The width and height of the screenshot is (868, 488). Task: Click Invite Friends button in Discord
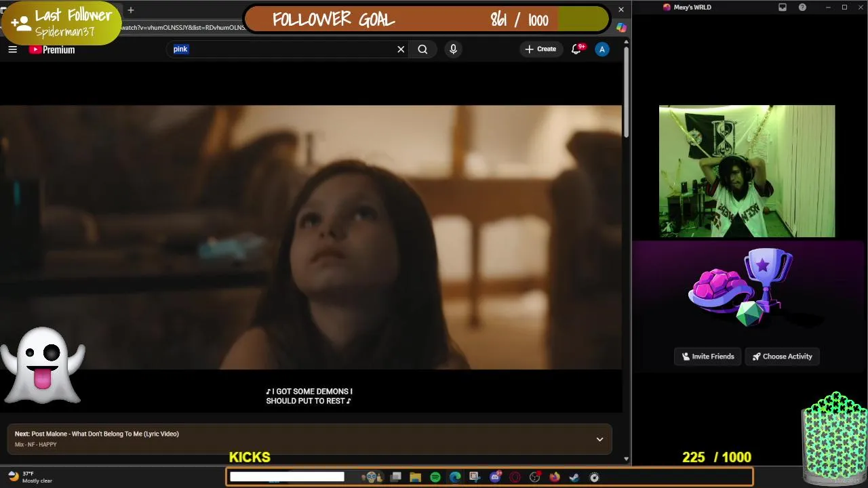point(708,357)
